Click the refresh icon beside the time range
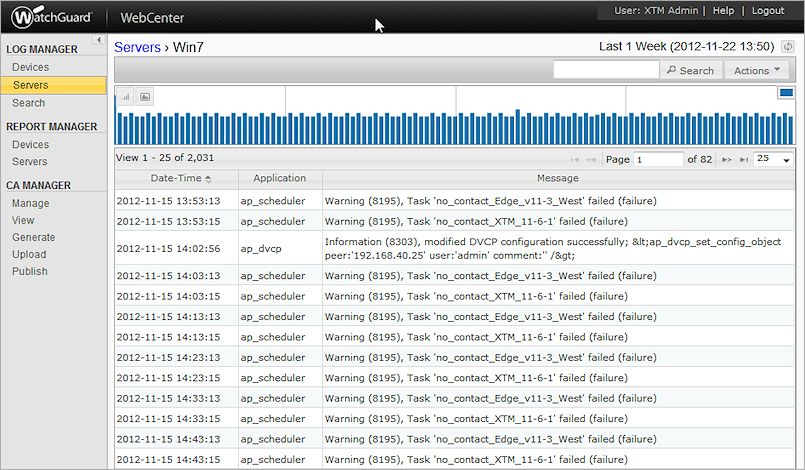 [789, 47]
